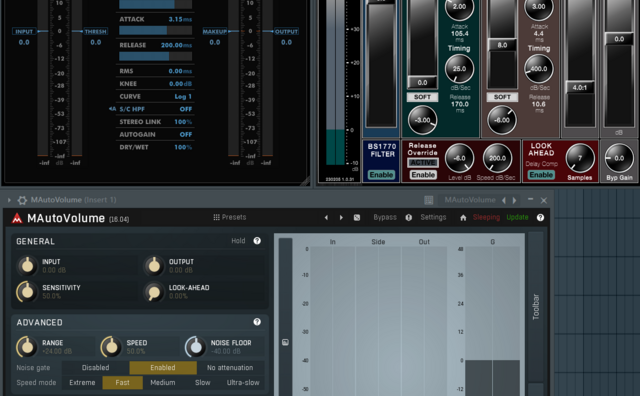This screenshot has height=396, width=640.
Task: Open the help icon at header right
Action: click(540, 218)
